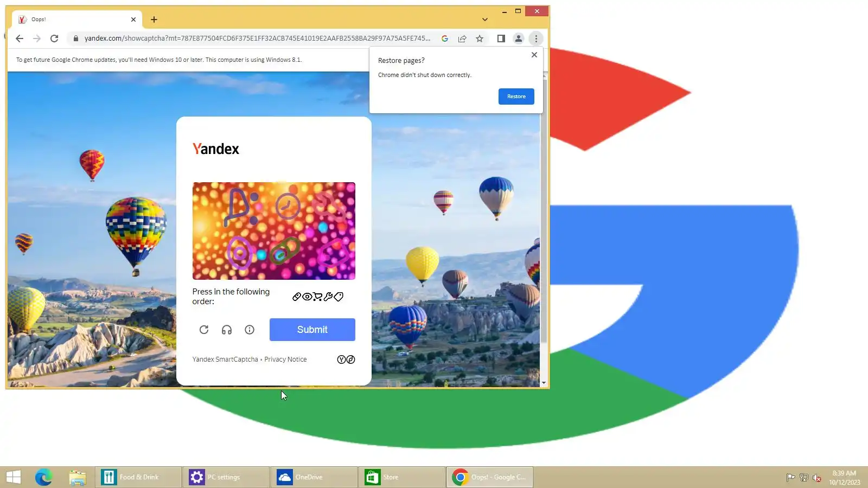The width and height of the screenshot is (868, 488).
Task: Open File Explorer from taskbar
Action: click(78, 477)
